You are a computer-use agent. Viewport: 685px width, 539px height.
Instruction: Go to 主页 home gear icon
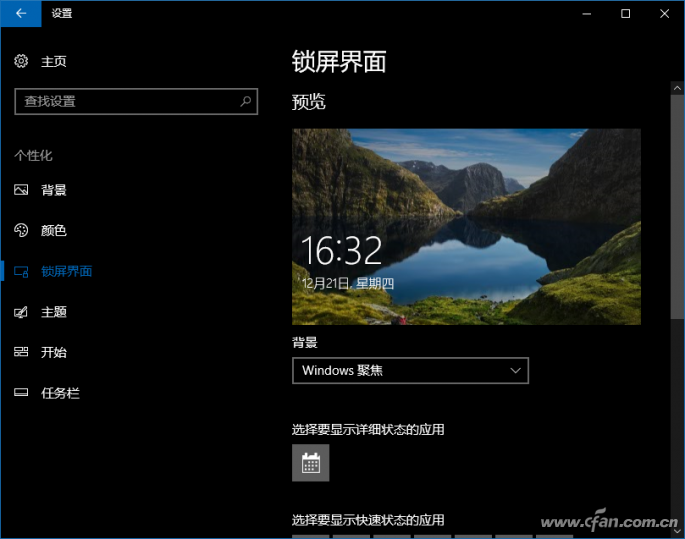[x=22, y=62]
